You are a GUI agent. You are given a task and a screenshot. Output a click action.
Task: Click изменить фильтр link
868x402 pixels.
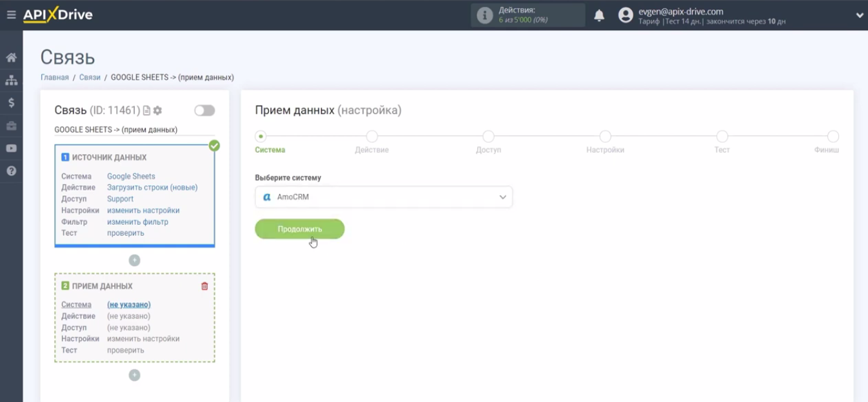tap(137, 222)
